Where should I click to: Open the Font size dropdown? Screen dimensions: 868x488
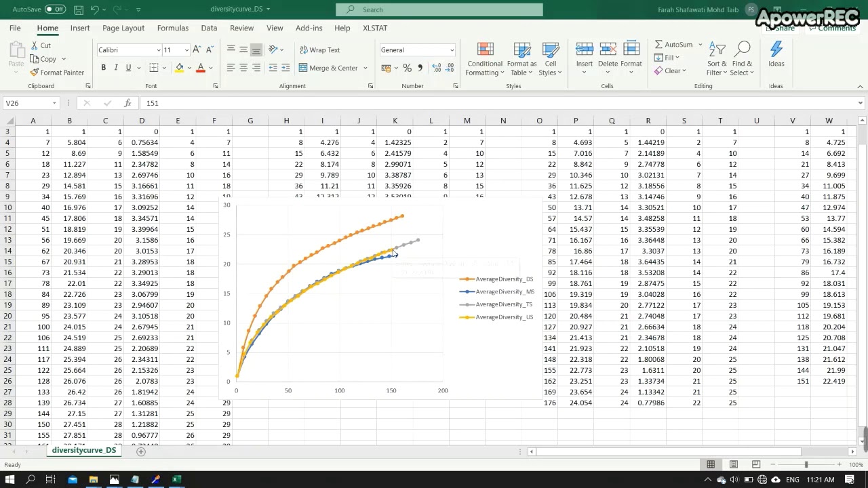click(186, 50)
